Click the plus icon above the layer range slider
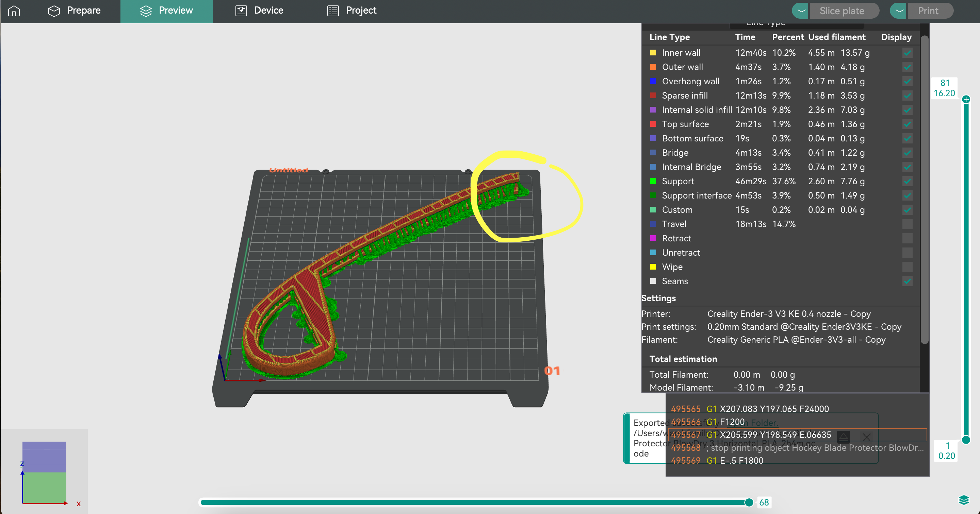The height and width of the screenshot is (514, 980). click(x=966, y=100)
